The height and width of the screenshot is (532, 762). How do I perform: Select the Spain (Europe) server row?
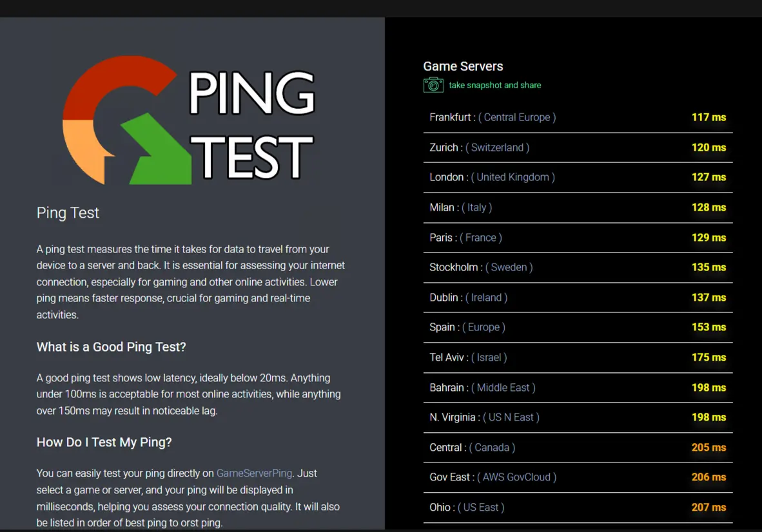(578, 328)
